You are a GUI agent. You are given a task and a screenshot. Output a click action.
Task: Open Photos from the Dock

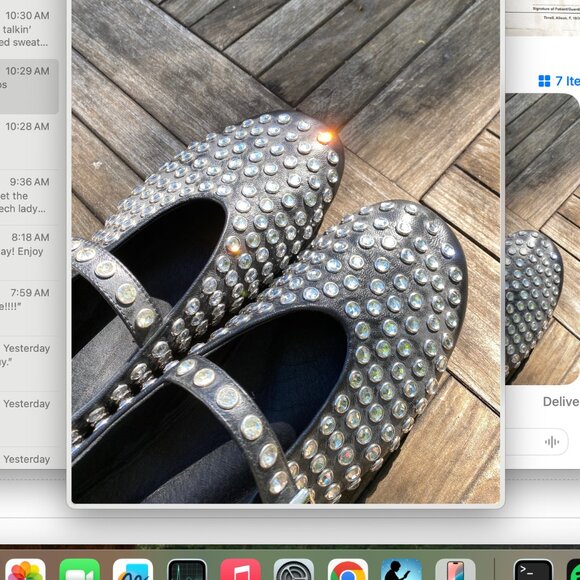tap(25, 570)
